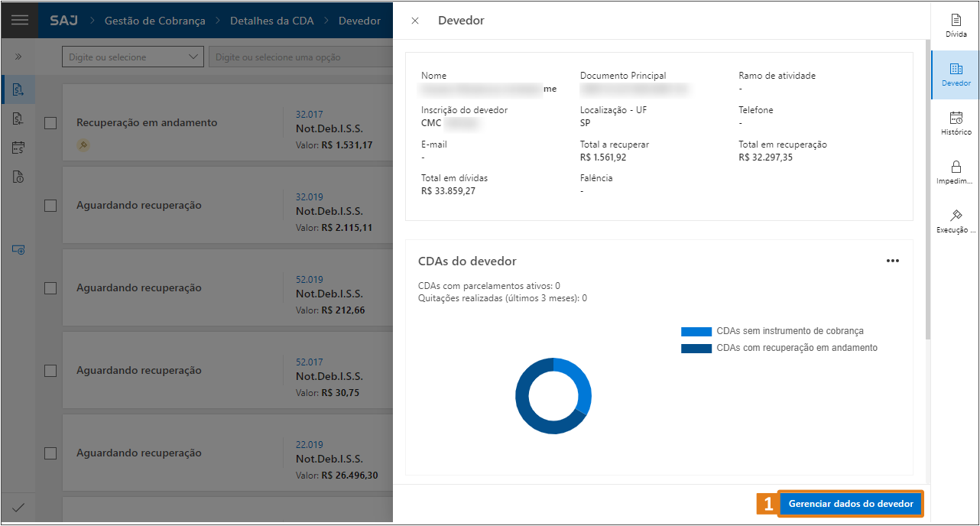Tick the checkbox for CDA 52.017 card

pos(50,371)
